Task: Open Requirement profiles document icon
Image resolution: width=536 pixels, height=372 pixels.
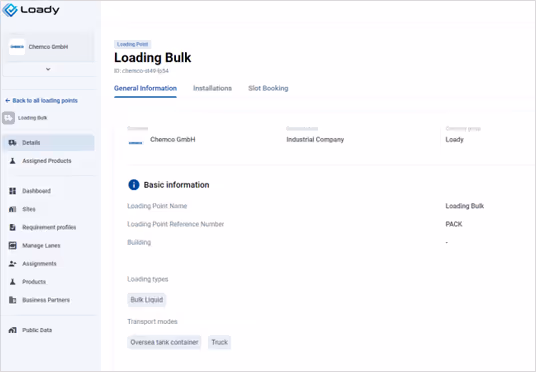Action: [x=12, y=227]
